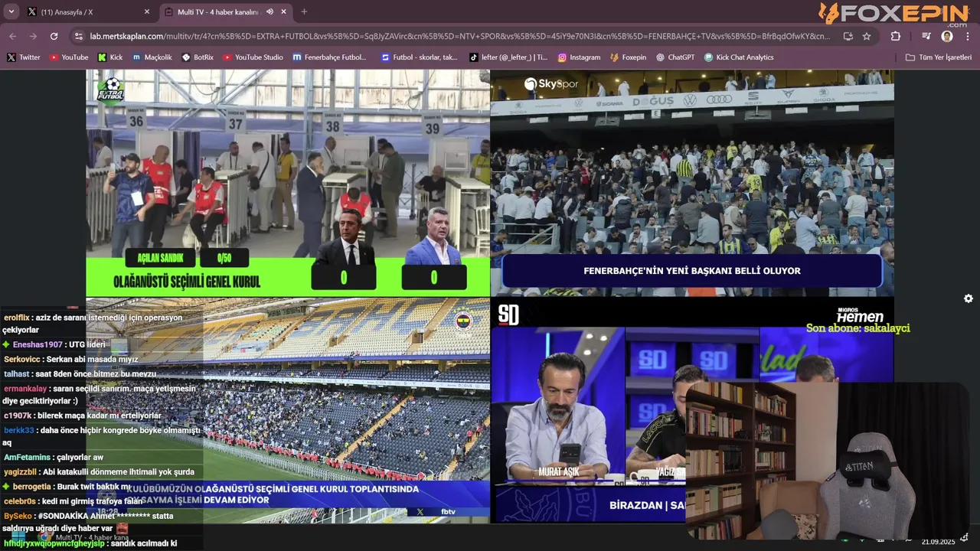
Task: Open the Maçkolik bookmark
Action: (x=152, y=57)
